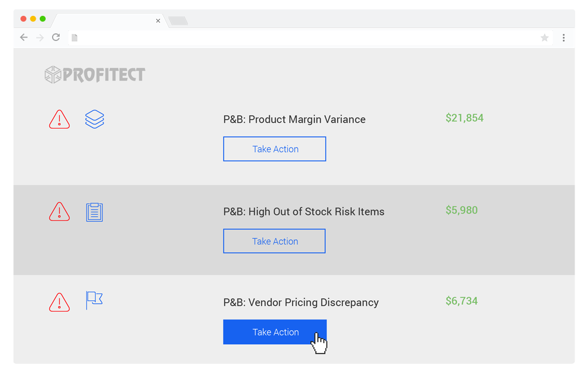
Task: Open a new browser tab
Action: click(x=178, y=20)
